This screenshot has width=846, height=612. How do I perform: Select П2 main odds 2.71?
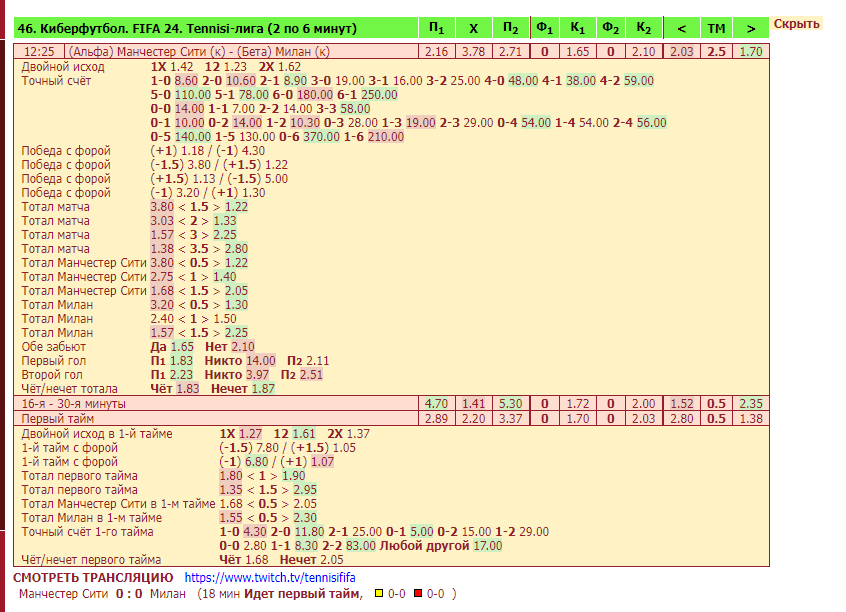click(510, 52)
